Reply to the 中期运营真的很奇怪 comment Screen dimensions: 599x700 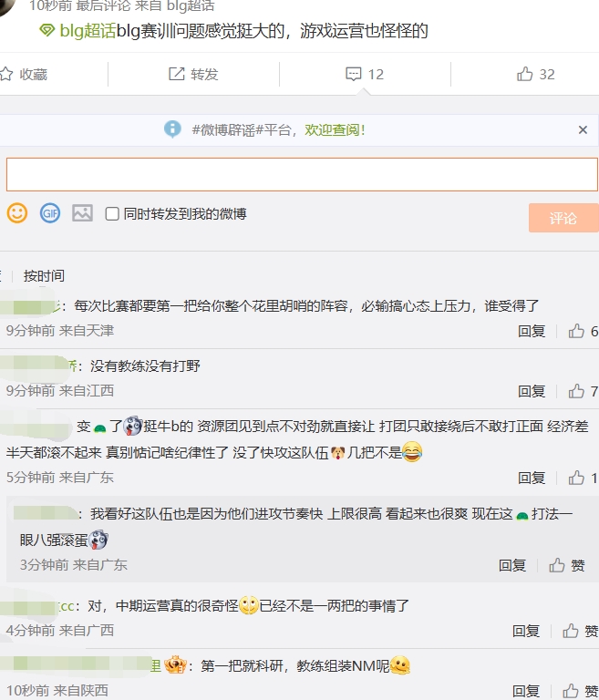526,631
